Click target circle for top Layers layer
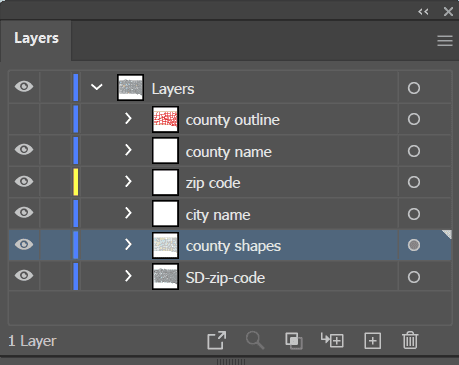 coord(414,88)
